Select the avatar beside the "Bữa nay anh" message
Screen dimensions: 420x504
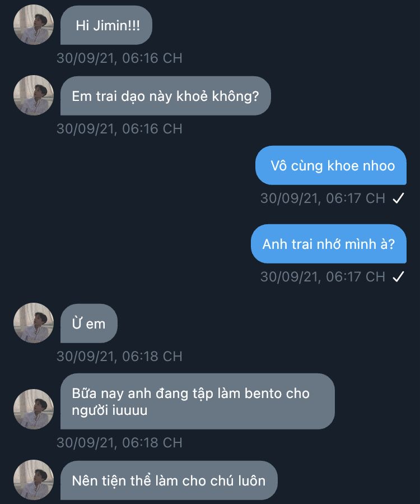34,409
